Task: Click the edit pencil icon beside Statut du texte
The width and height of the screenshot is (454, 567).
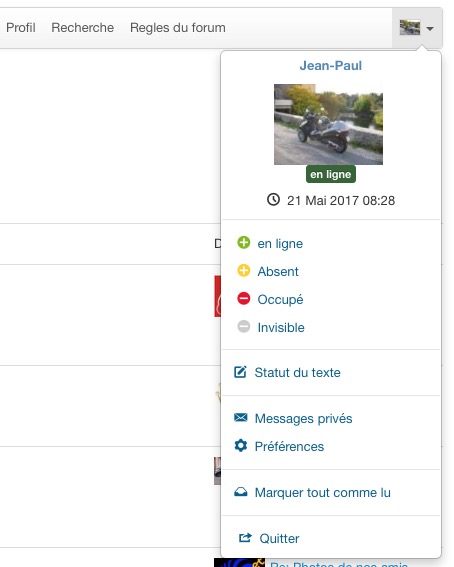Action: (x=240, y=372)
